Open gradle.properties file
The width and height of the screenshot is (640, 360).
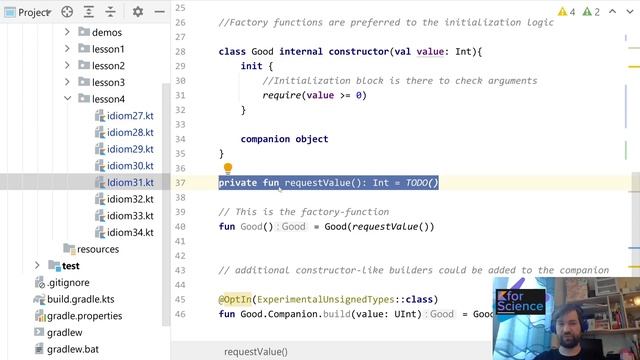tap(84, 316)
